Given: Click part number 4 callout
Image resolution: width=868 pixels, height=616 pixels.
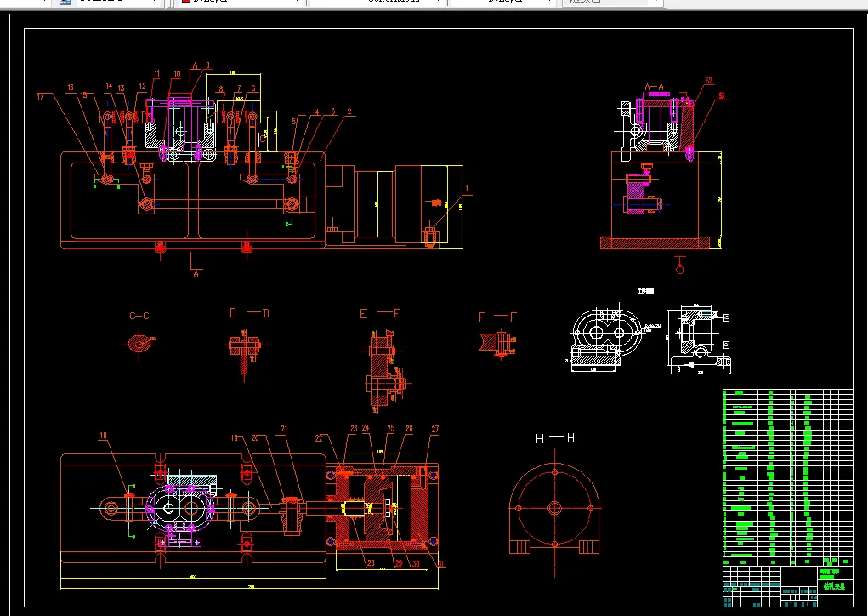Looking at the screenshot, I should pyautogui.click(x=317, y=112).
